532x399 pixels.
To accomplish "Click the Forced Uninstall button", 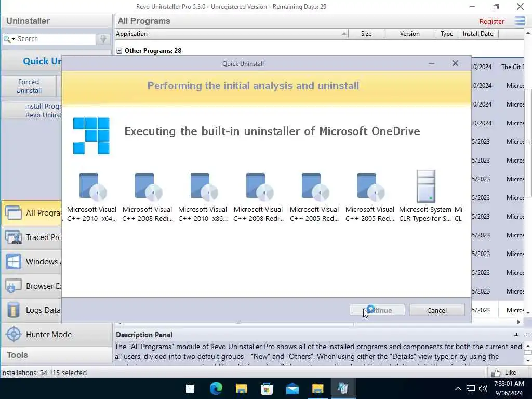I will (x=29, y=86).
